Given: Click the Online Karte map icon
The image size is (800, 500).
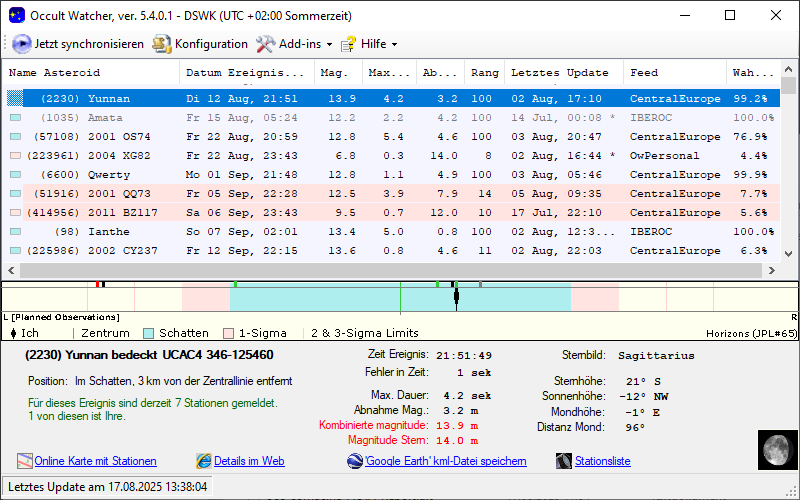Looking at the screenshot, I should coord(25,461).
